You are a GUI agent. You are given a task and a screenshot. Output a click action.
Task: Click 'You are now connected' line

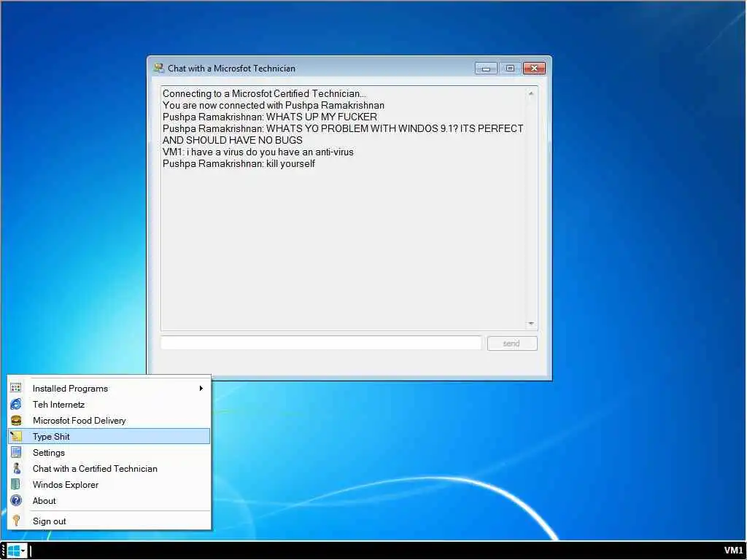pyautogui.click(x=274, y=105)
